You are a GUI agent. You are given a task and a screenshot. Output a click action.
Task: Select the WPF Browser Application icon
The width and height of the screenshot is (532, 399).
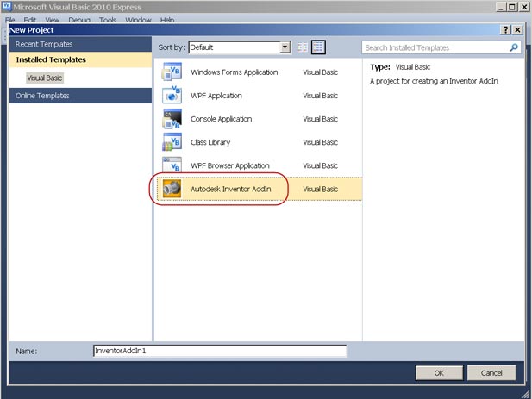coord(172,165)
